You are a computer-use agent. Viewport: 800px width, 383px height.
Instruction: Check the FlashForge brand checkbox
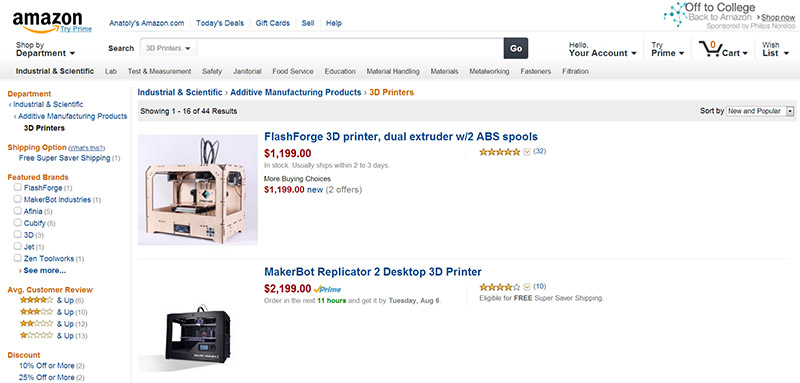[x=17, y=188]
